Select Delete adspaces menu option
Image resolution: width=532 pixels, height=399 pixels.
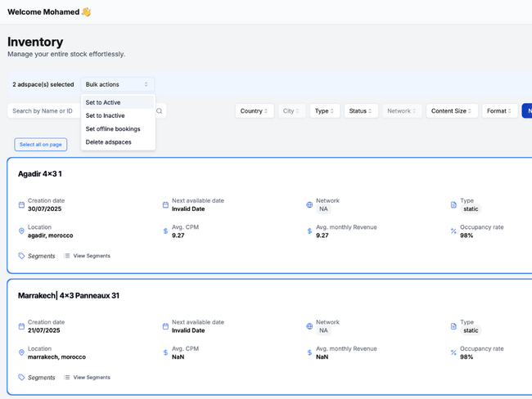(108, 142)
